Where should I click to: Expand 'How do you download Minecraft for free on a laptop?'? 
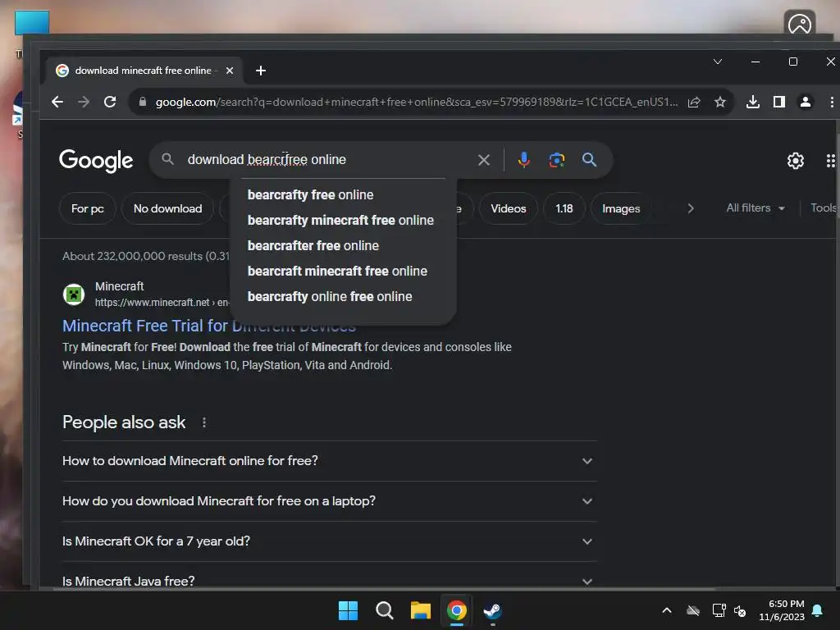click(330, 501)
